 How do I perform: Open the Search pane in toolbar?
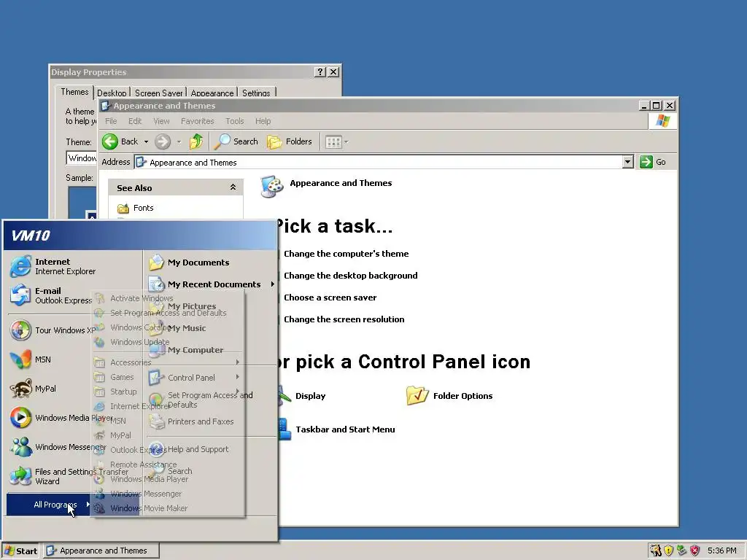236,141
